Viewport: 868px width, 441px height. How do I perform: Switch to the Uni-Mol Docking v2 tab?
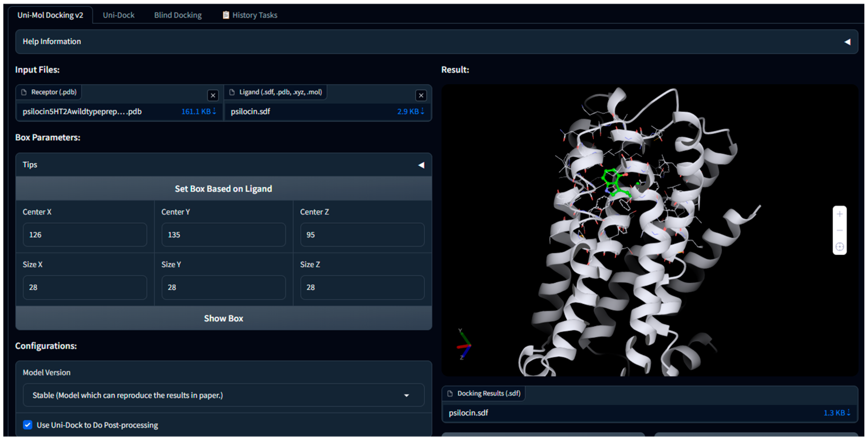click(50, 15)
